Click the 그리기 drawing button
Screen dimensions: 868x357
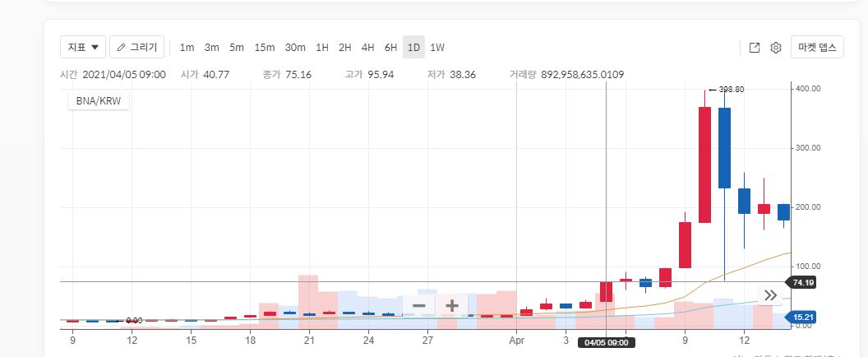[x=136, y=47]
